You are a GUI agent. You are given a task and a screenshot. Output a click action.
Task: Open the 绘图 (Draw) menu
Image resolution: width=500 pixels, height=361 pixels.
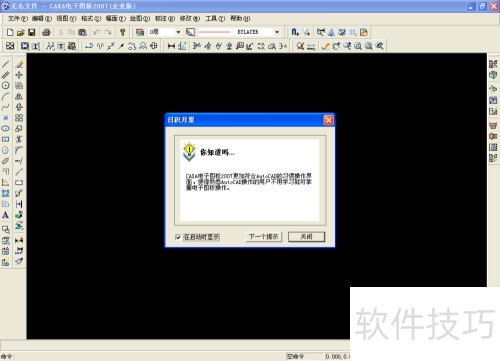coord(140,18)
